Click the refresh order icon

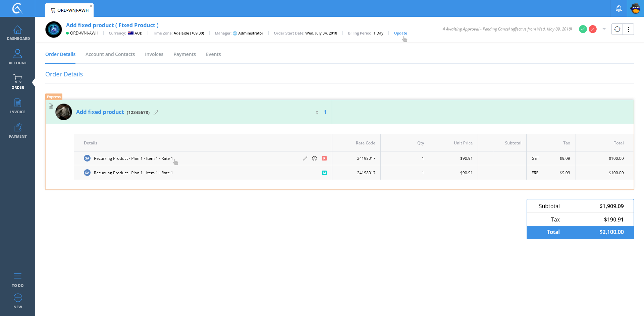pos(617,29)
